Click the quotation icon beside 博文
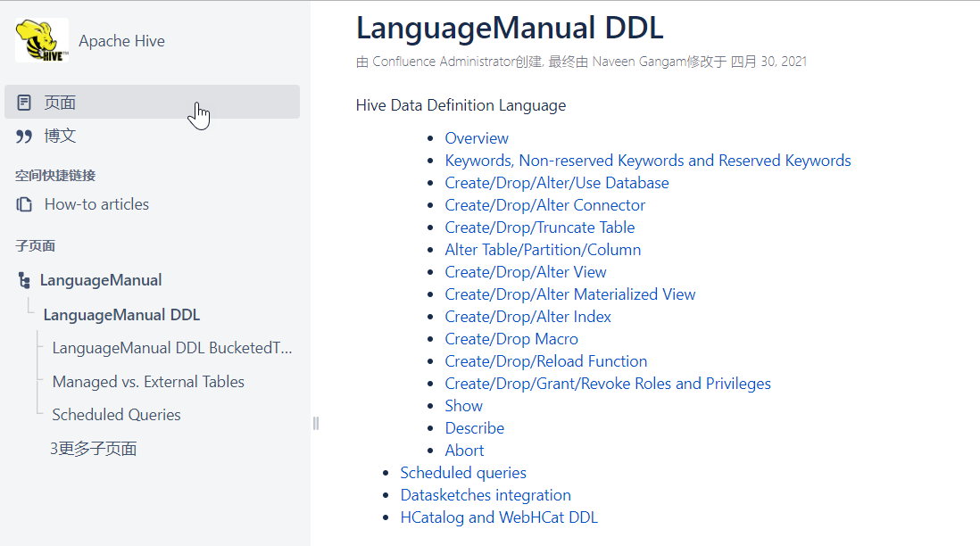Screen dimensions: 980x546 22,136
